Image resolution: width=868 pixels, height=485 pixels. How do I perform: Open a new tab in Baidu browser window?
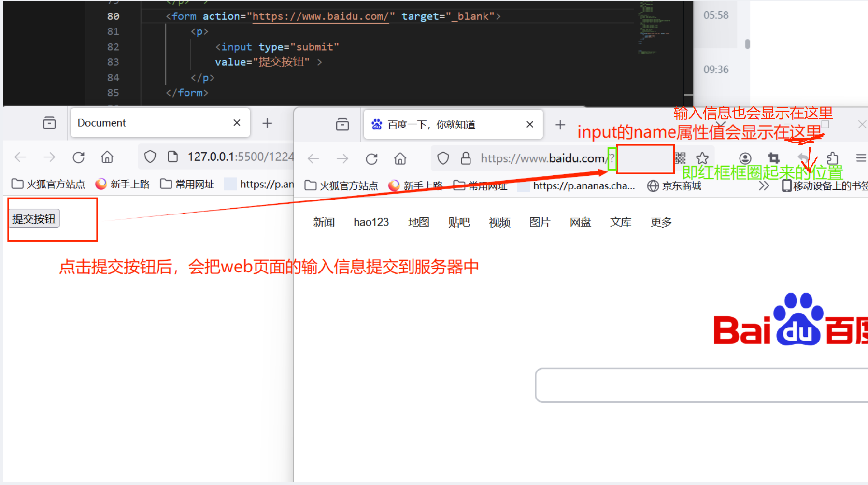click(x=560, y=125)
